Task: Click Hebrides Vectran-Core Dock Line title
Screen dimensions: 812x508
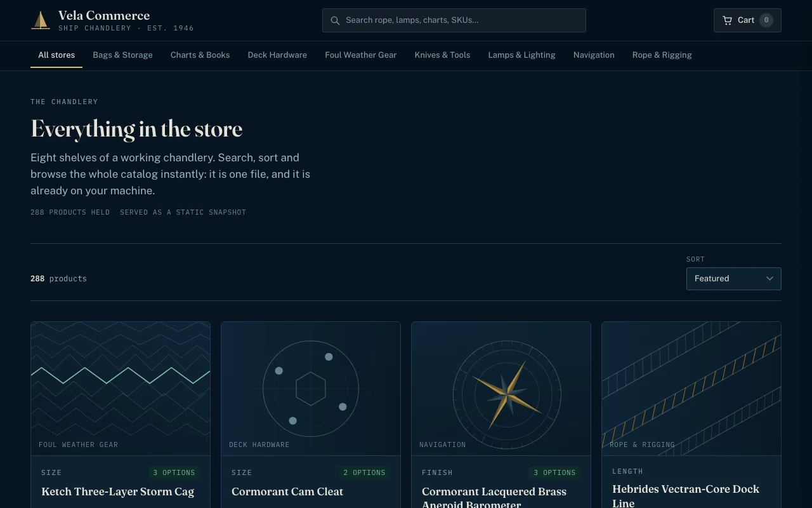Action: coord(686,496)
